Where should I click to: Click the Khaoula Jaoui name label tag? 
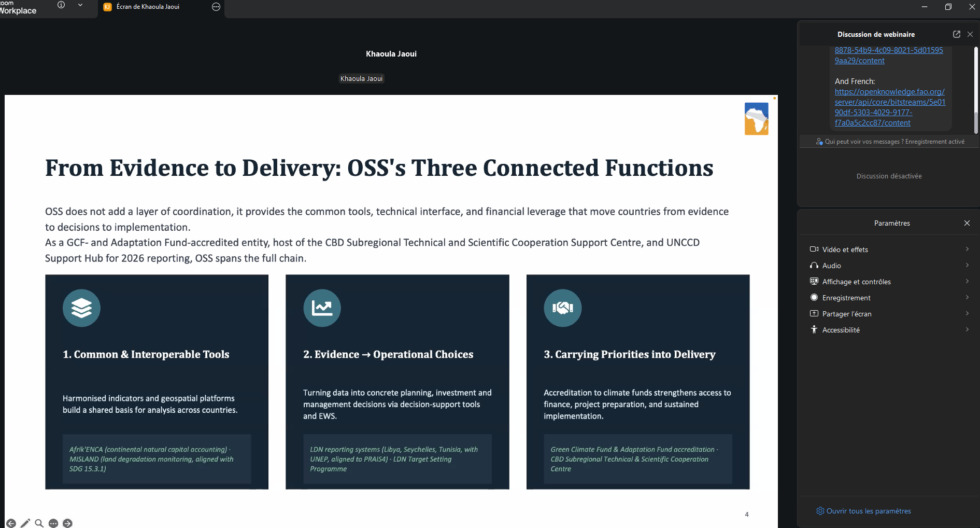(x=361, y=79)
